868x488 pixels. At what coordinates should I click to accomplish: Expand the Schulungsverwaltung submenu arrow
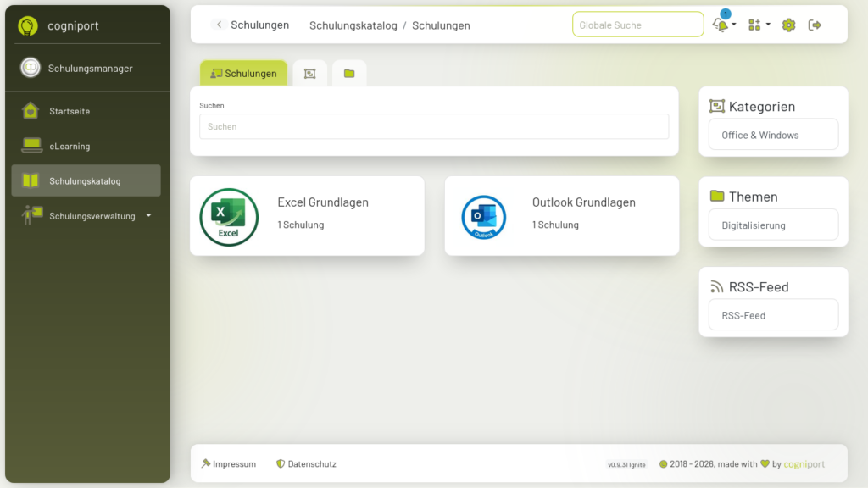(x=148, y=216)
